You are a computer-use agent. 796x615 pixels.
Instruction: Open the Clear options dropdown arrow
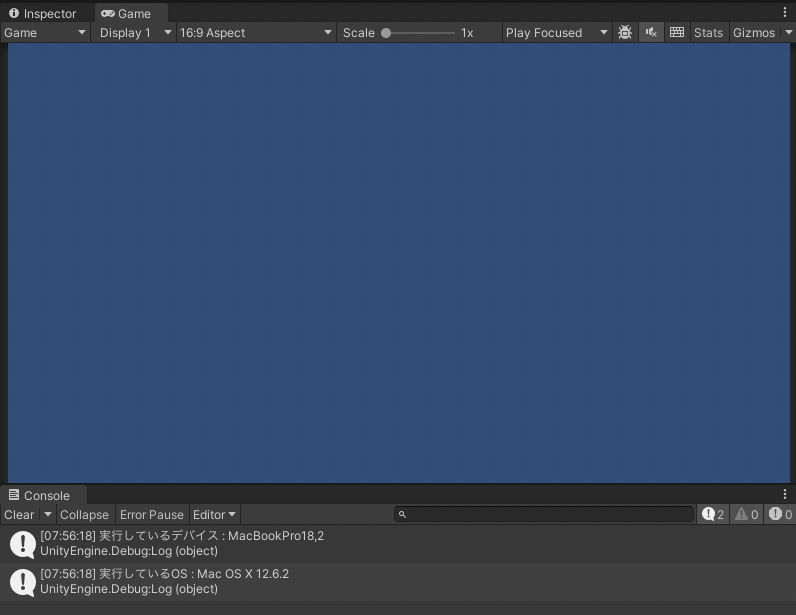click(48, 514)
